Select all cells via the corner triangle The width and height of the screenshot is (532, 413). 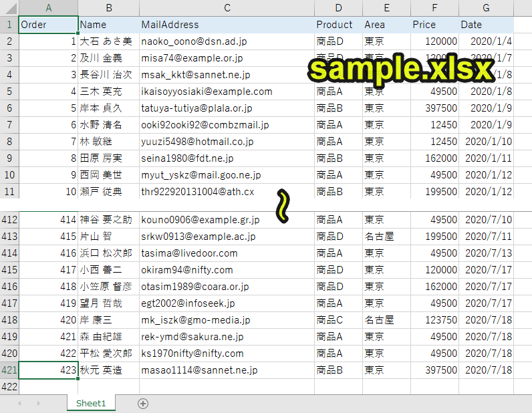[x=9, y=8]
